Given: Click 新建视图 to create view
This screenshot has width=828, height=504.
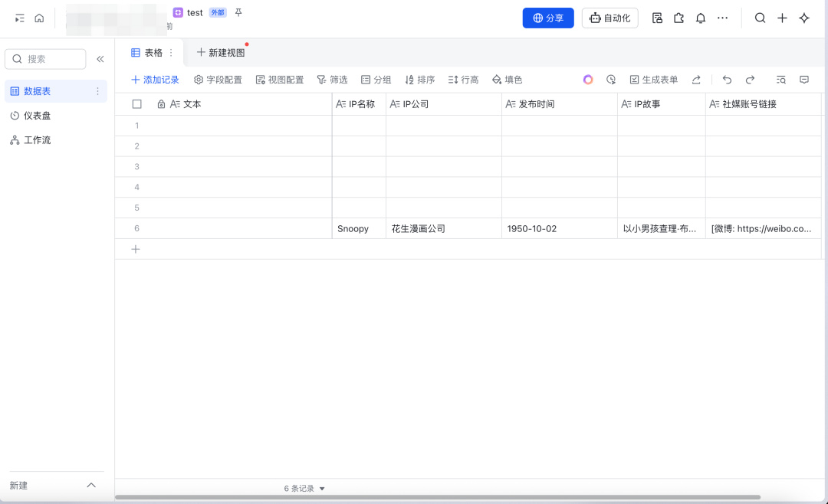Looking at the screenshot, I should (x=221, y=53).
